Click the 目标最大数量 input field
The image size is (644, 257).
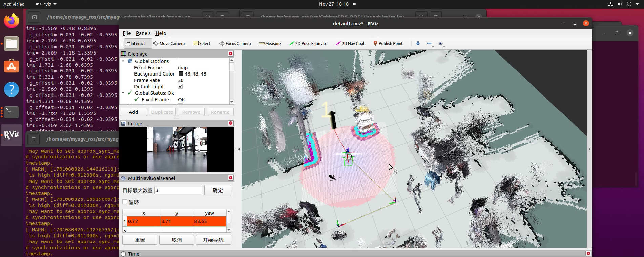pos(178,190)
